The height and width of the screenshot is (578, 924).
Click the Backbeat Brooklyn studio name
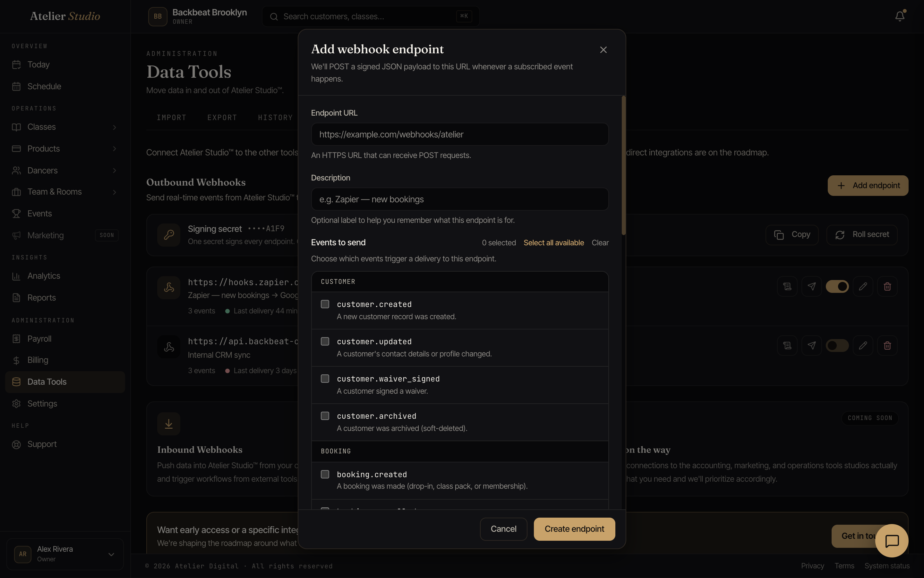[x=210, y=13]
